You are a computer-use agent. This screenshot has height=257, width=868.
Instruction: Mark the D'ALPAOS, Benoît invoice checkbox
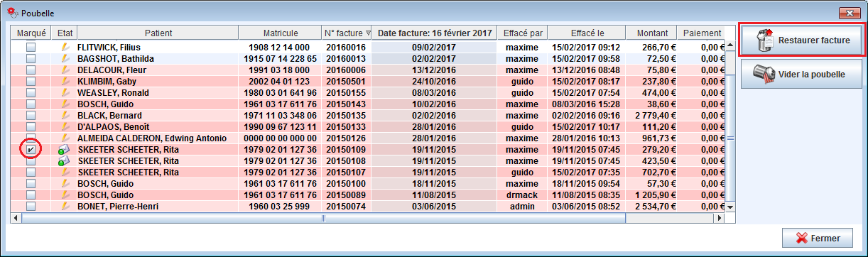click(x=31, y=126)
